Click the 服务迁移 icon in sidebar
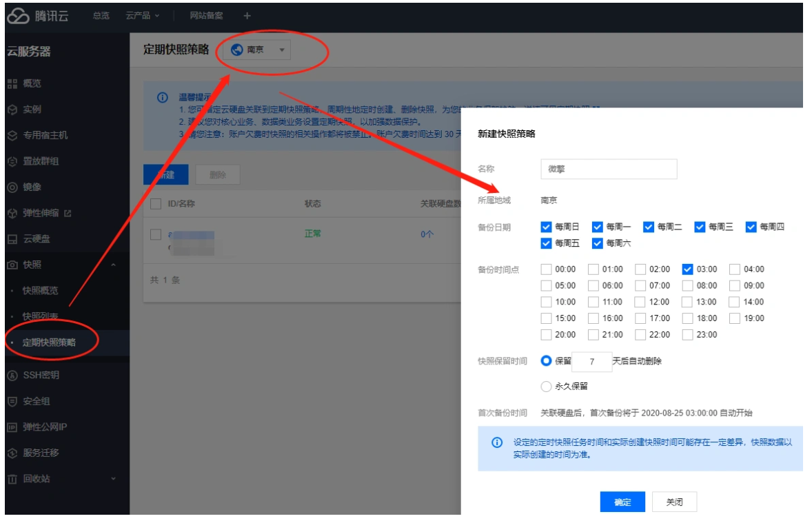The width and height of the screenshot is (812, 523). click(x=12, y=453)
